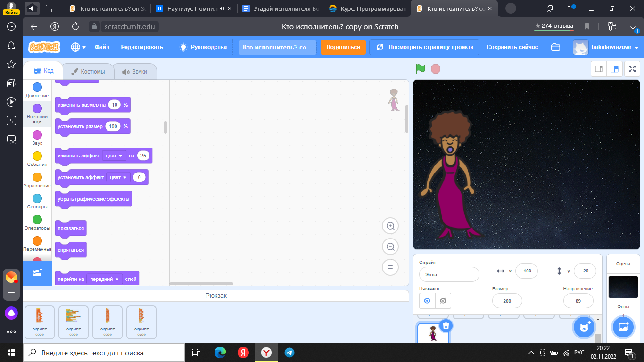
Task: Open new browser tab with plus
Action: pyautogui.click(x=511, y=8)
